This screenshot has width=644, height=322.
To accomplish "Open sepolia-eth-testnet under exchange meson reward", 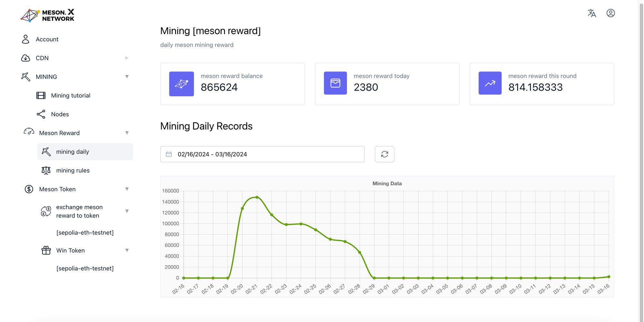I will [85, 233].
